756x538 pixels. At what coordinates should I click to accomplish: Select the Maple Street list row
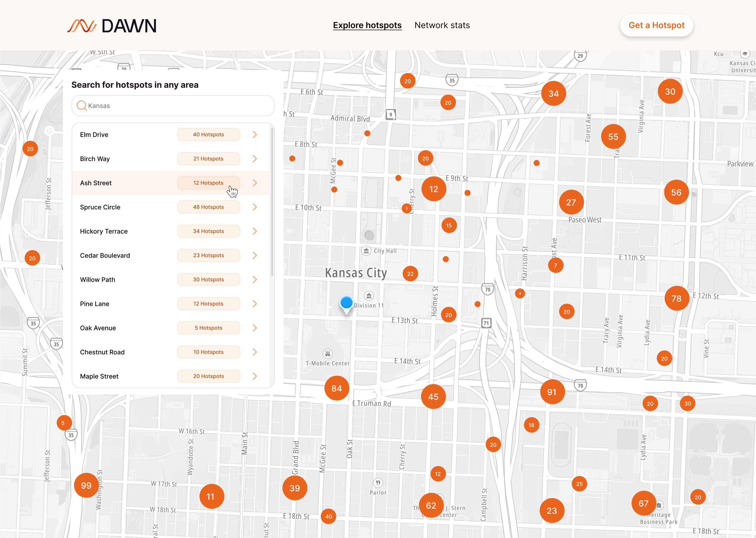(x=171, y=376)
